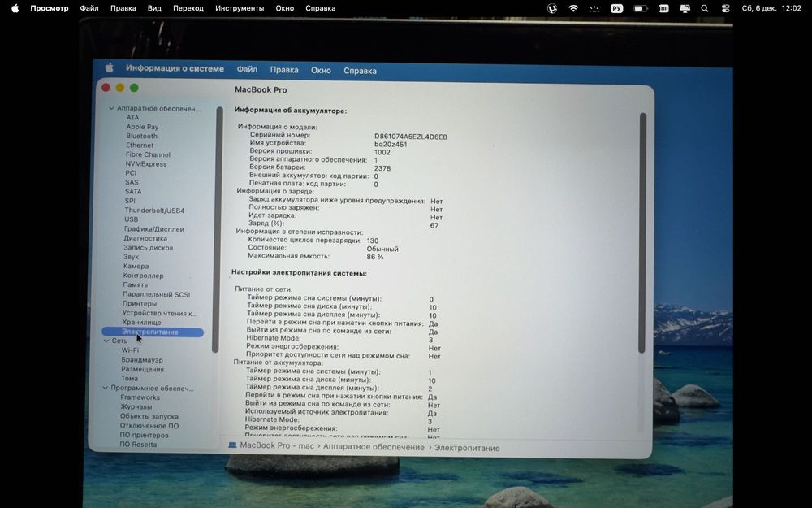Collapse the Сеть sidebar section chevron
Viewport: 812px width, 508px height.
point(106,341)
